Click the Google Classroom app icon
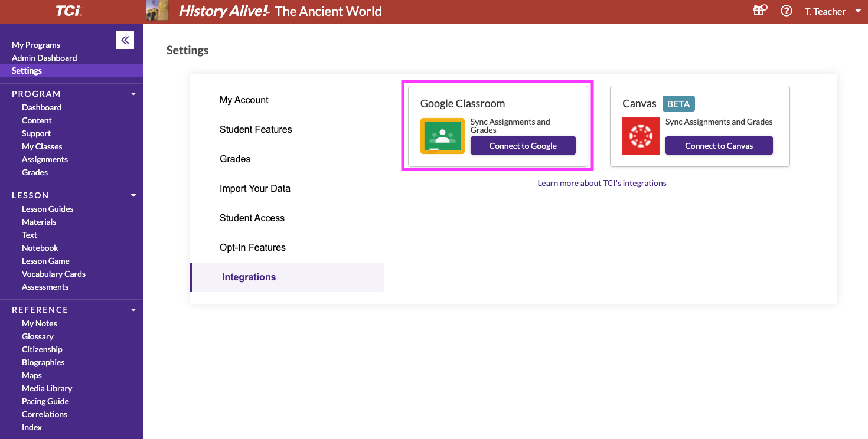Image resolution: width=868 pixels, height=439 pixels. [x=442, y=136]
